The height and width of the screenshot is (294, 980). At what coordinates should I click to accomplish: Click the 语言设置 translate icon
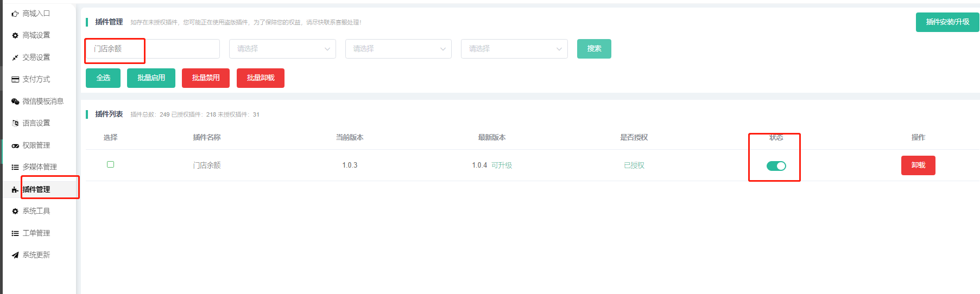(15, 123)
